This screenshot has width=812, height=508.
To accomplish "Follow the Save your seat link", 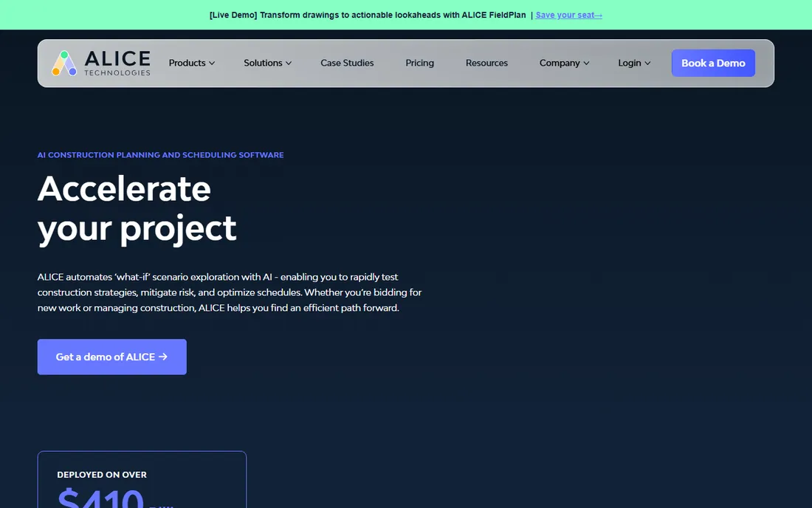I will (x=568, y=15).
